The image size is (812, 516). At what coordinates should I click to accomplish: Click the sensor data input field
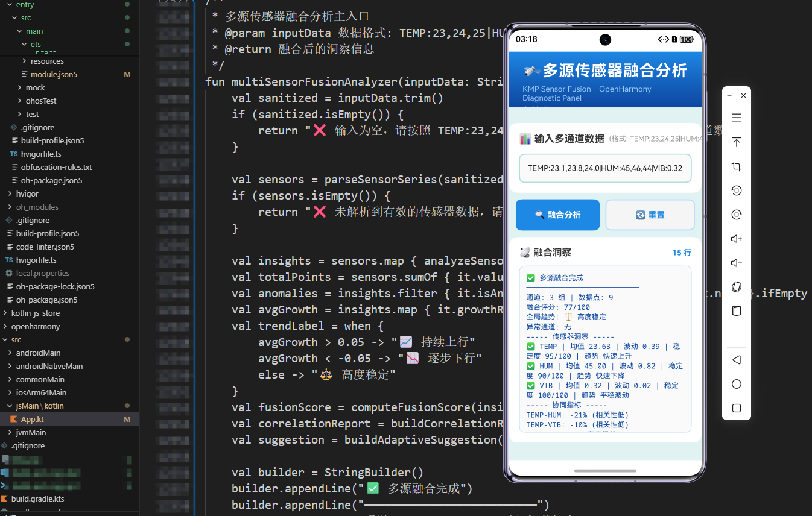click(605, 168)
